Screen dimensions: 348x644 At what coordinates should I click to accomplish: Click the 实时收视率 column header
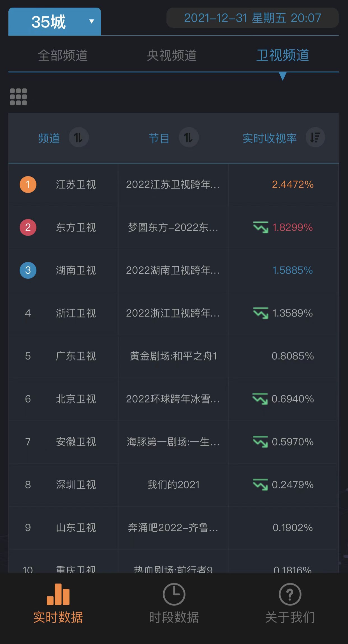click(x=270, y=138)
